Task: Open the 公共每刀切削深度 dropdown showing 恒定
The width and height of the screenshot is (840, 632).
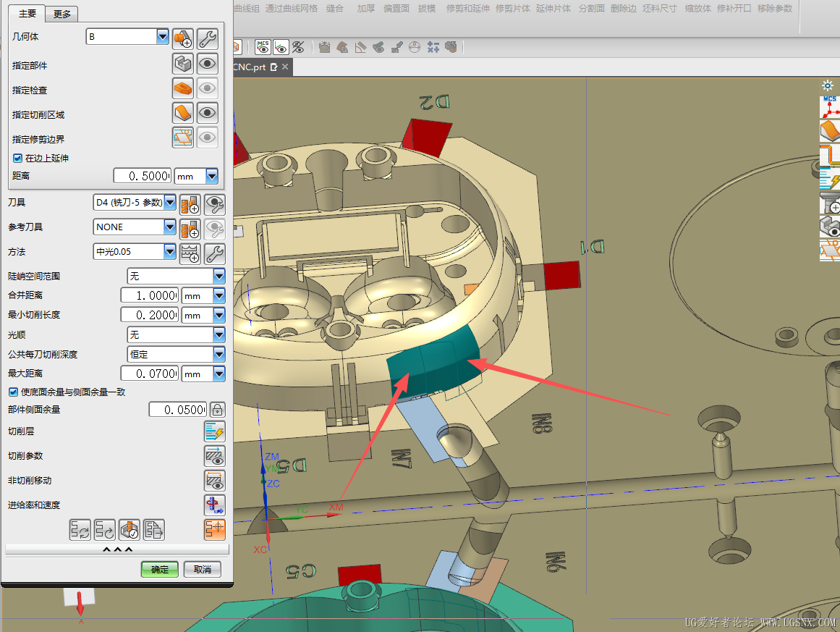Action: (219, 354)
